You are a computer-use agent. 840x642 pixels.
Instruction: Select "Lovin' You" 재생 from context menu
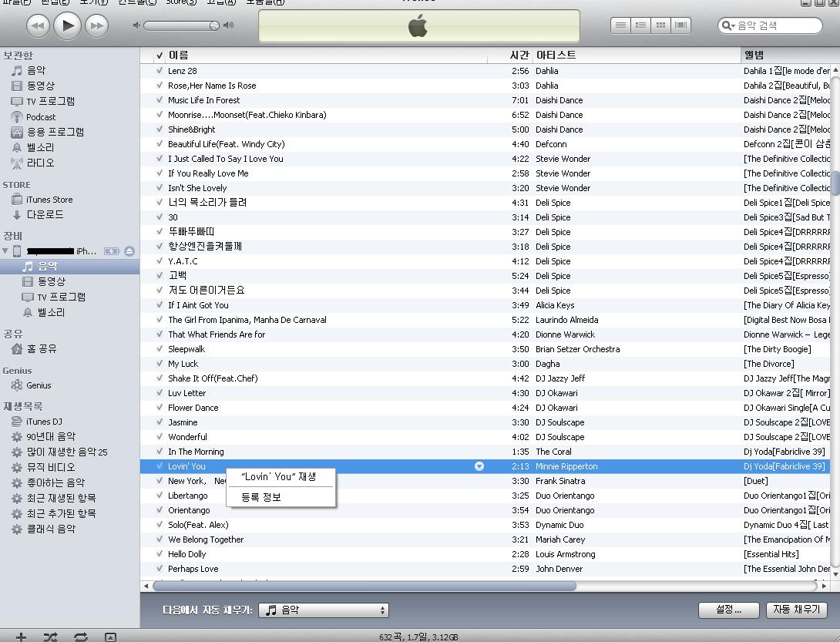(x=278, y=476)
